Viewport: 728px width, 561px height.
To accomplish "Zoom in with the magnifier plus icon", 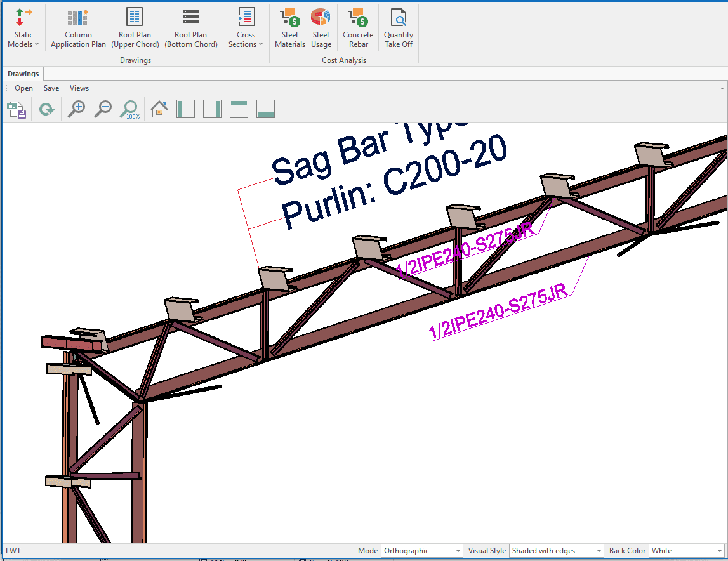I will (77, 109).
